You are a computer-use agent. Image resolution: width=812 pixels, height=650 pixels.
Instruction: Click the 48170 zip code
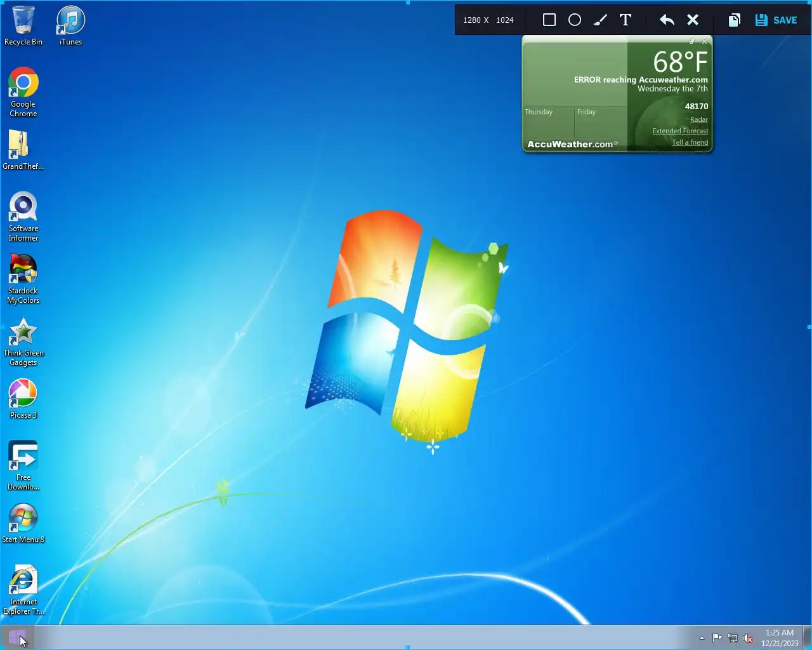[697, 106]
